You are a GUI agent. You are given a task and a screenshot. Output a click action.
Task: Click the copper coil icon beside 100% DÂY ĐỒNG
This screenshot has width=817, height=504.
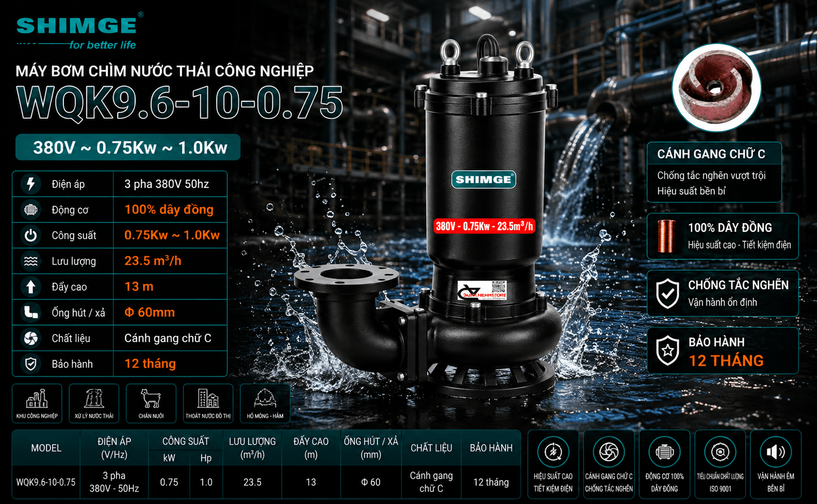[666, 236]
